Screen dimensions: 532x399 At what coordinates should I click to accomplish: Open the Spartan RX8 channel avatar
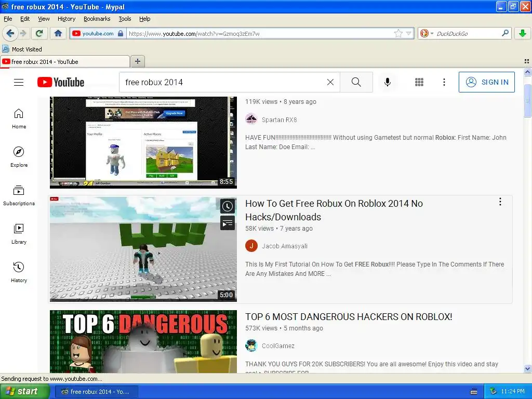(251, 119)
